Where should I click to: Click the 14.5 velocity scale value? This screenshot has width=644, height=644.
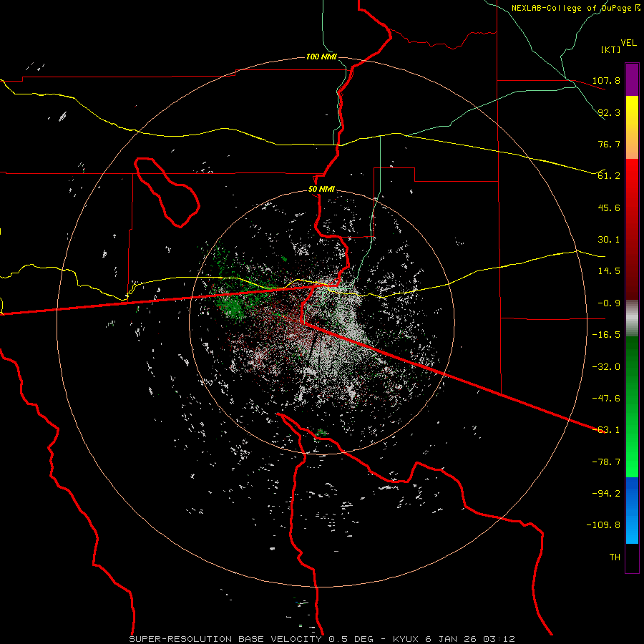[x=609, y=271]
